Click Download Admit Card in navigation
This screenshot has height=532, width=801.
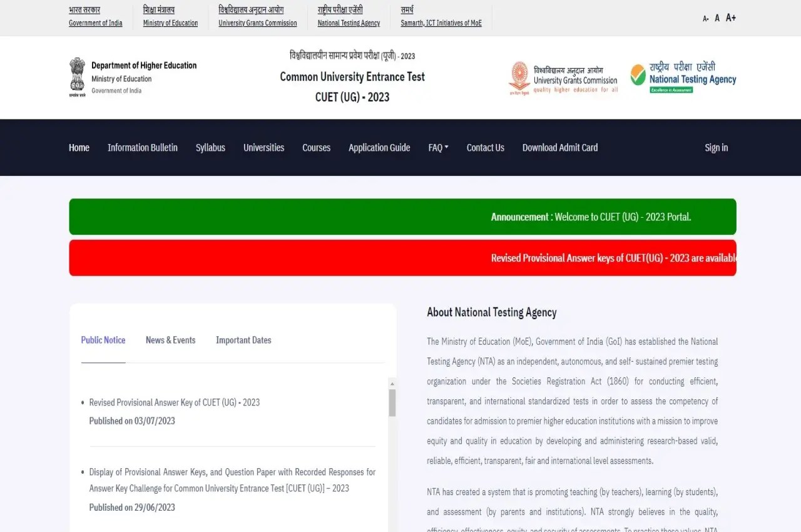tap(560, 148)
